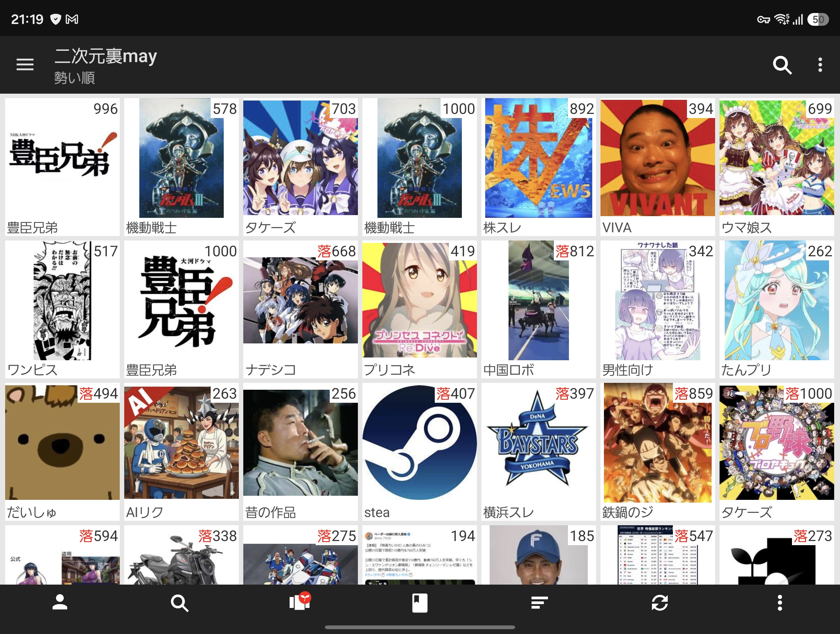Open the 豊臣兄弟 thread with 996 replies
This screenshot has height=634, width=840.
coord(62,167)
